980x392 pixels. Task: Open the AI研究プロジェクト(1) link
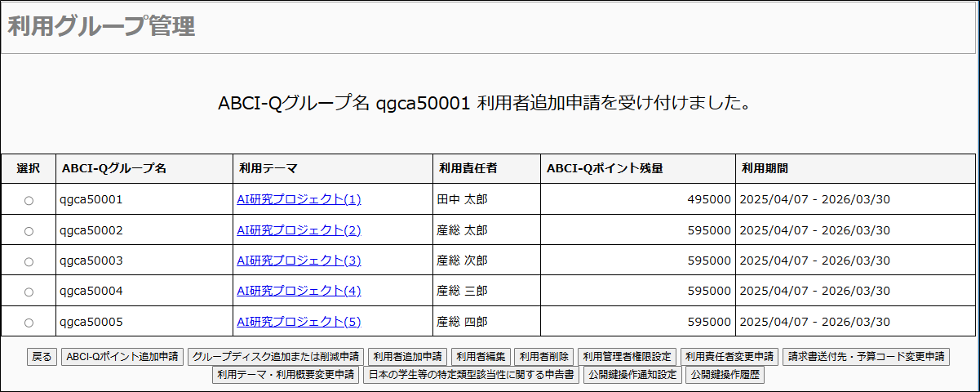(299, 199)
